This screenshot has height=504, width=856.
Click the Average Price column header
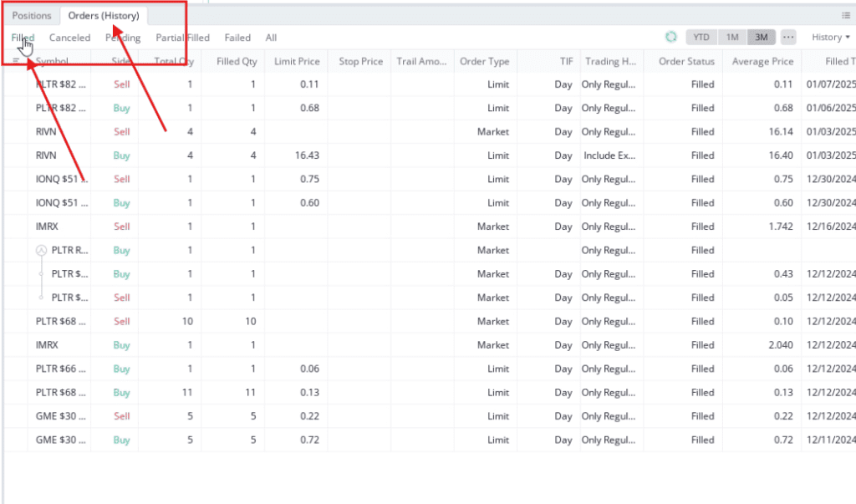pos(762,61)
